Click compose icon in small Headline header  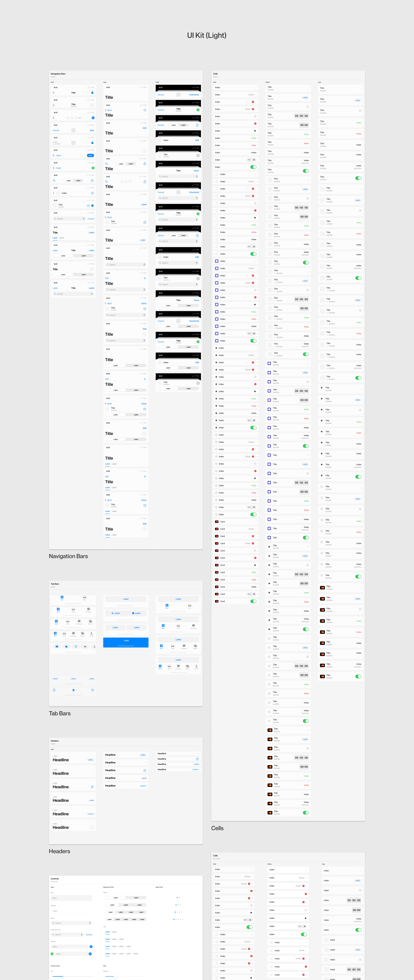click(197, 759)
